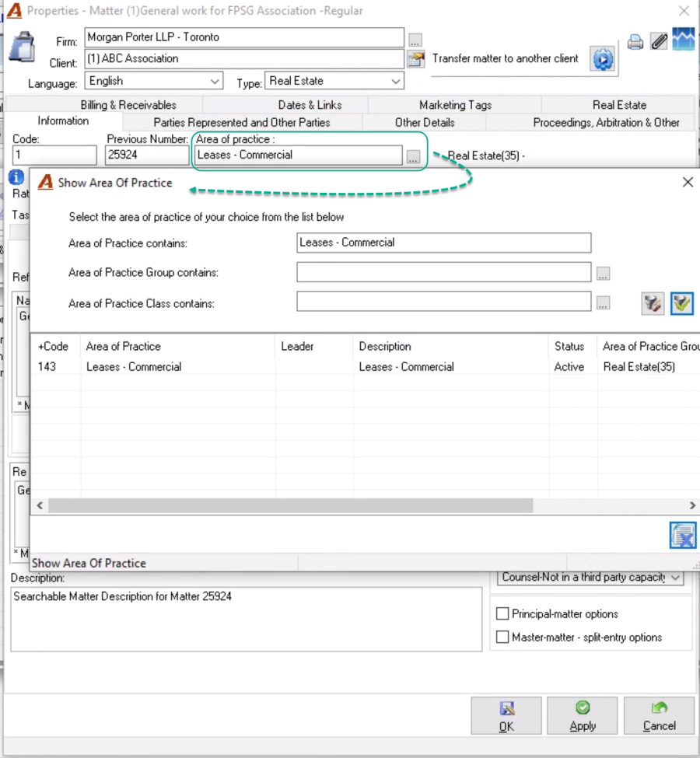Switch to Billing & Receivables tab

[x=128, y=105]
